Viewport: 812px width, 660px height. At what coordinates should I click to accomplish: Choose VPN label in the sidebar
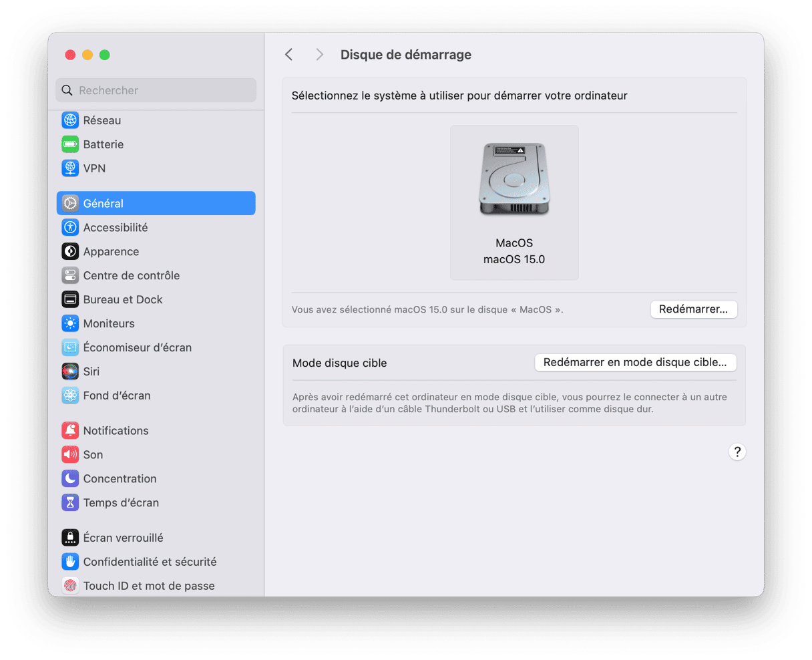(x=94, y=168)
